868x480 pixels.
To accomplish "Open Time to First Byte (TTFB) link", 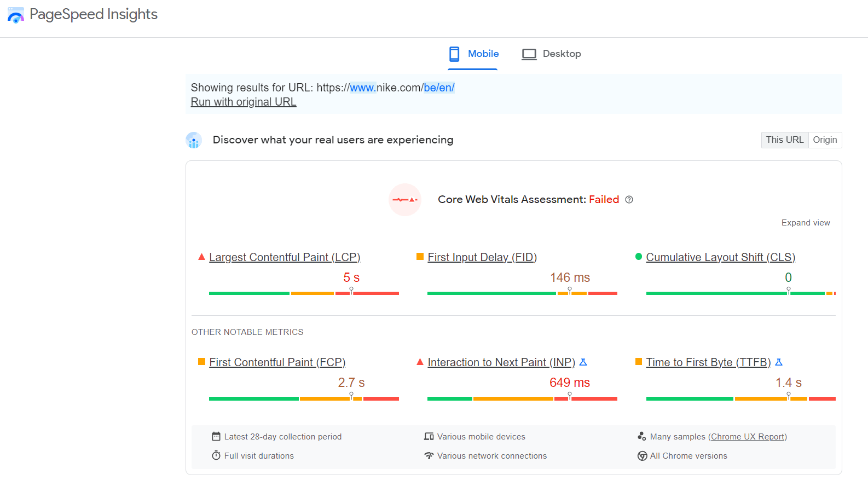I will coord(708,362).
